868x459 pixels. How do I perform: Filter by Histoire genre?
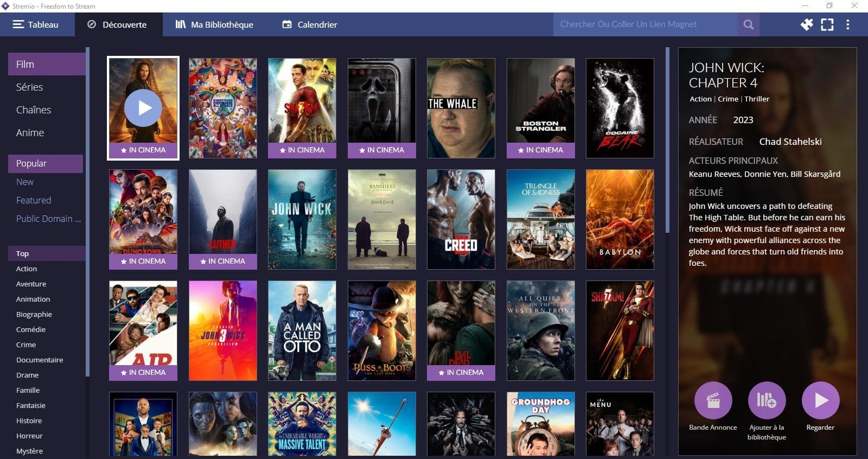tap(47, 420)
